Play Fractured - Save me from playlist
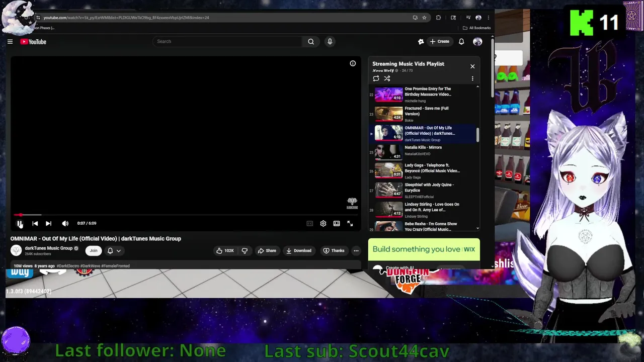 click(423, 114)
